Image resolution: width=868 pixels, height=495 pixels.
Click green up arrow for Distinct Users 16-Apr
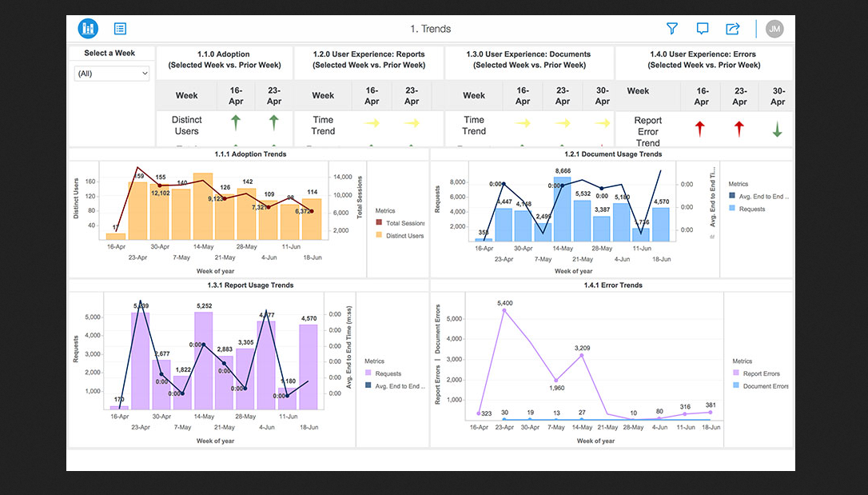pyautogui.click(x=236, y=122)
